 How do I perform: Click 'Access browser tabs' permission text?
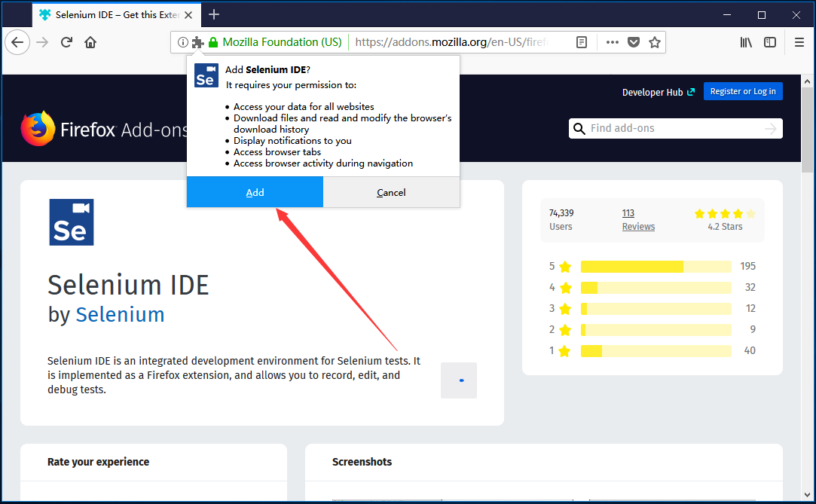coord(277,152)
